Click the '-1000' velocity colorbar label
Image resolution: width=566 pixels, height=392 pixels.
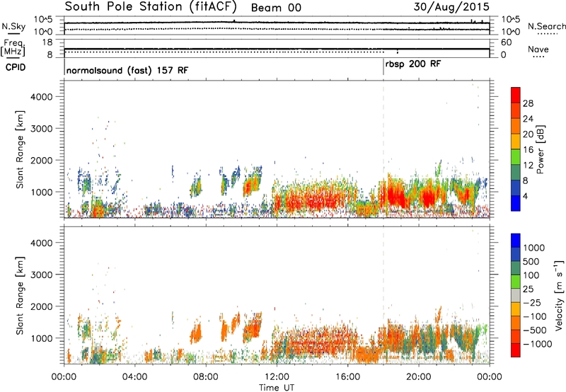[538, 344]
